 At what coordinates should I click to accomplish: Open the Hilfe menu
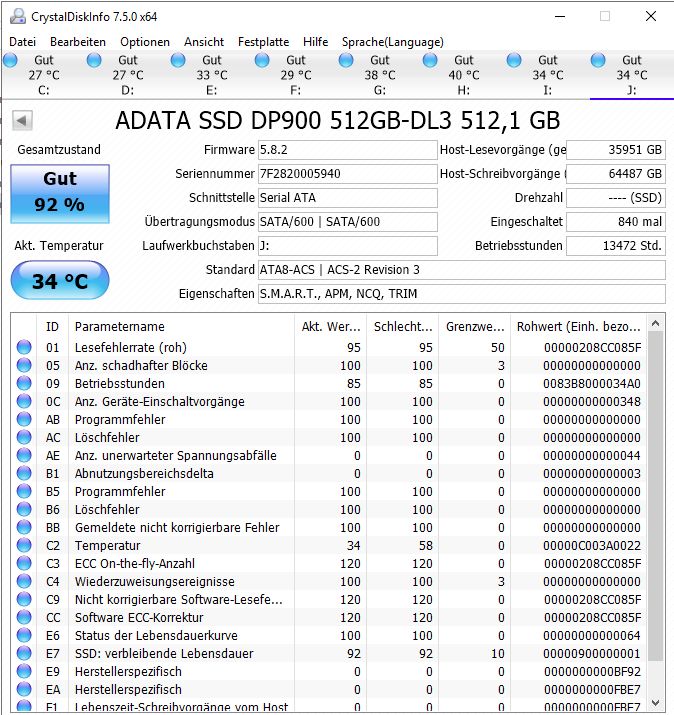coord(316,42)
